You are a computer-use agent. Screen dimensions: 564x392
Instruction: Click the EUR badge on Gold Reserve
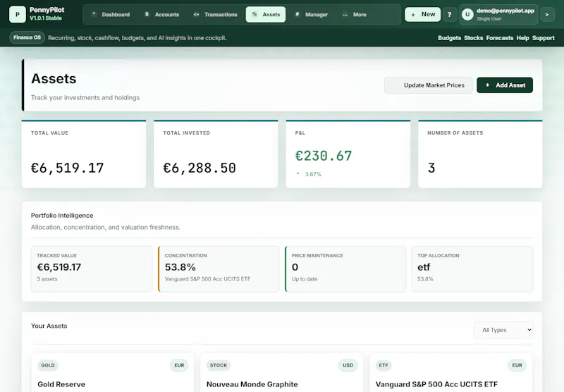point(179,365)
